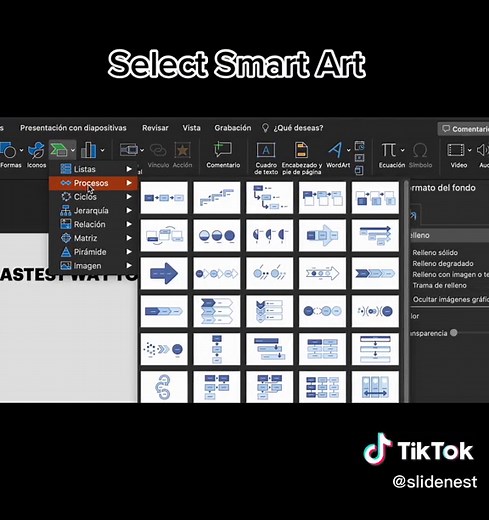Viewport: 489px width, 520px height.
Task: Click the bar chart icon in ribbon
Action: pyautogui.click(x=88, y=150)
